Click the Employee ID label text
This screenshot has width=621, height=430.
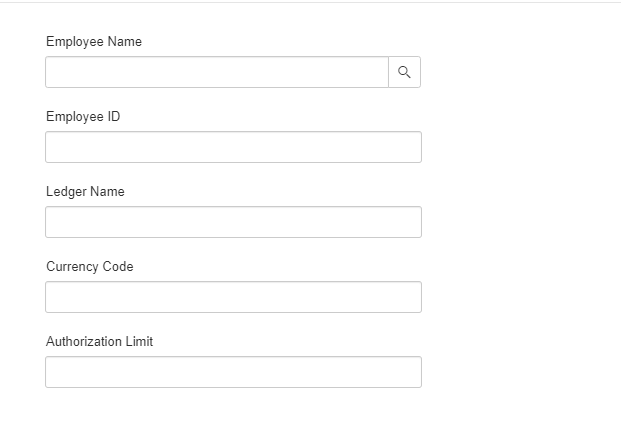[x=83, y=116]
